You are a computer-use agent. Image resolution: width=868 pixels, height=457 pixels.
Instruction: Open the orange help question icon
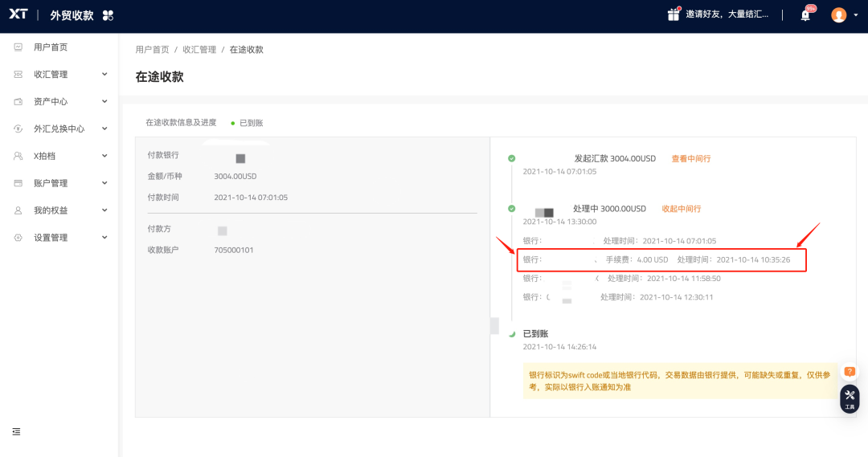[x=850, y=371]
